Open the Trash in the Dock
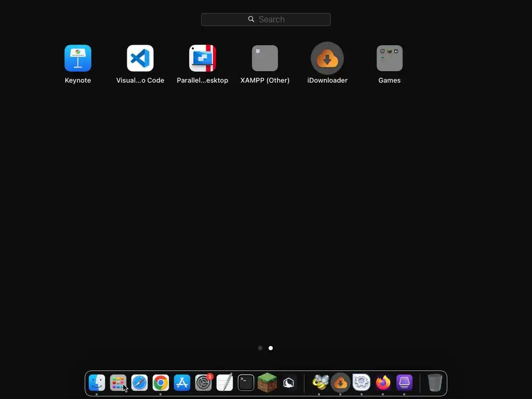The width and height of the screenshot is (532, 399). [435, 383]
